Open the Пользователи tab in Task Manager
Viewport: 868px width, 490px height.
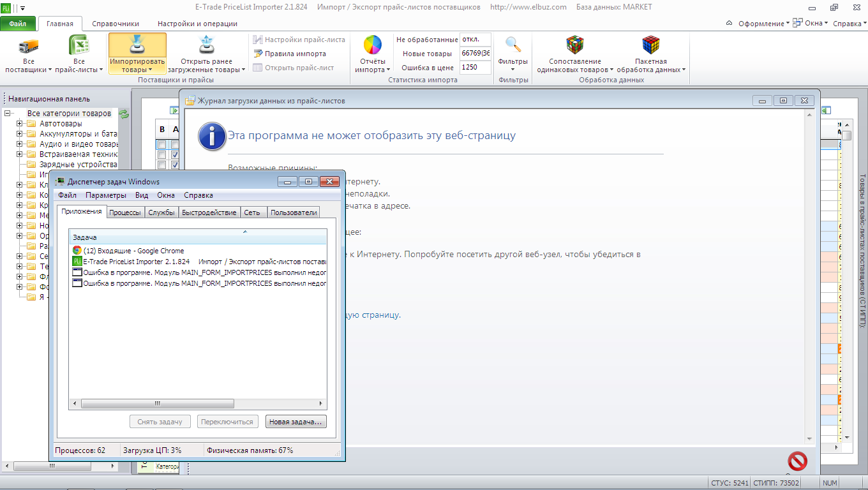tap(294, 212)
